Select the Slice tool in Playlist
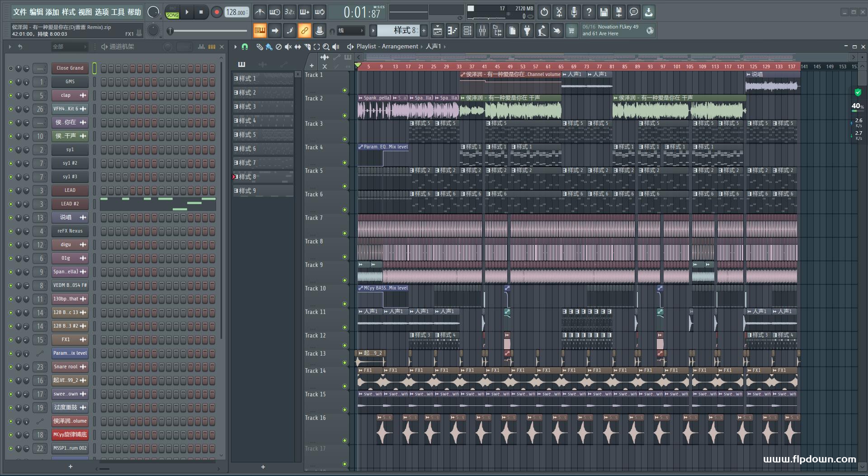The height and width of the screenshot is (476, 868). 307,47
